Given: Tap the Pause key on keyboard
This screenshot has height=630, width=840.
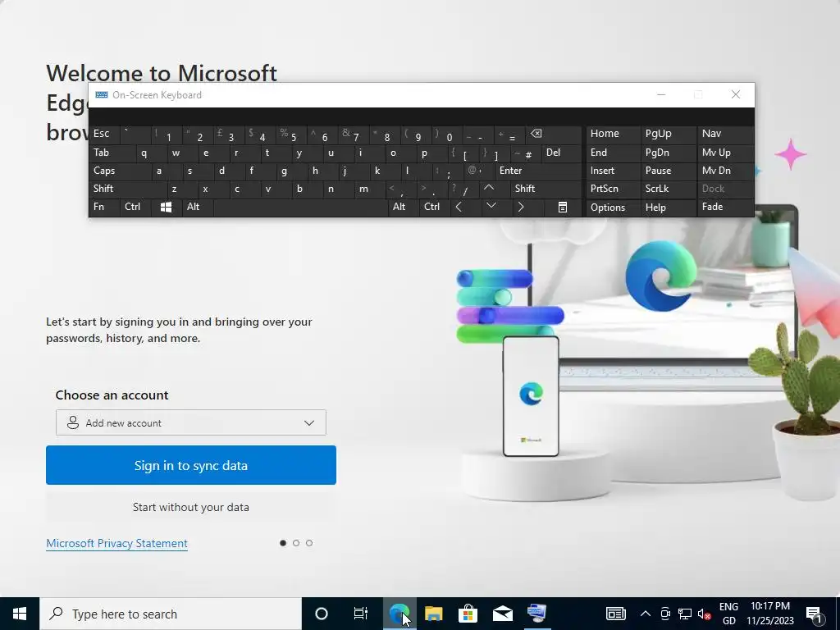Looking at the screenshot, I should (x=668, y=171).
